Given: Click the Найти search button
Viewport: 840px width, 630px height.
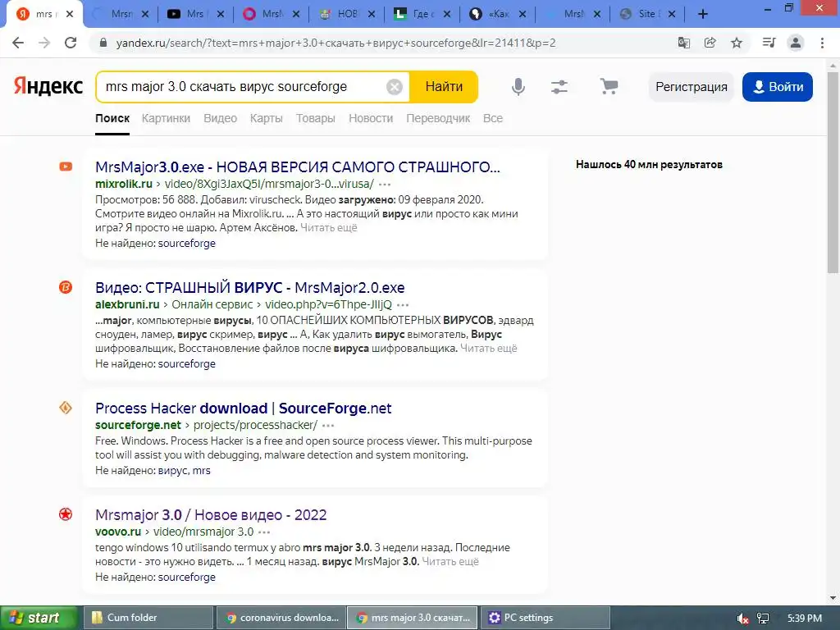Looking at the screenshot, I should (x=444, y=87).
